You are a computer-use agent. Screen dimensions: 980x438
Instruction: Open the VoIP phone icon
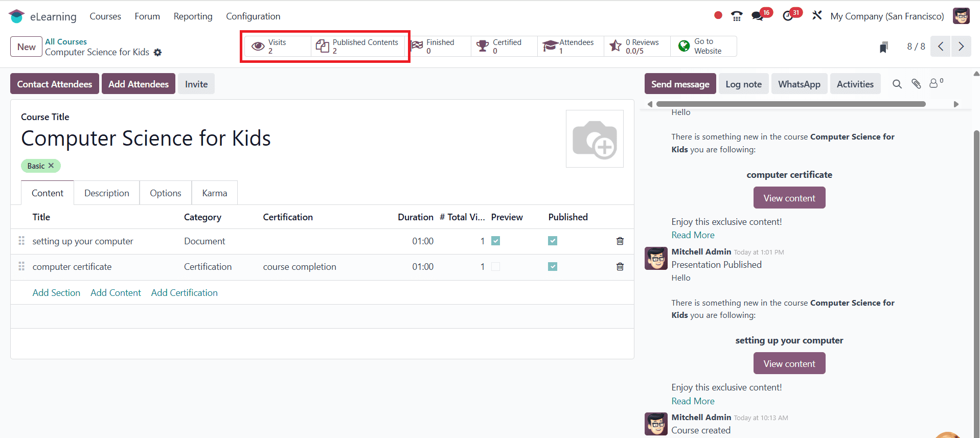pyautogui.click(x=737, y=16)
